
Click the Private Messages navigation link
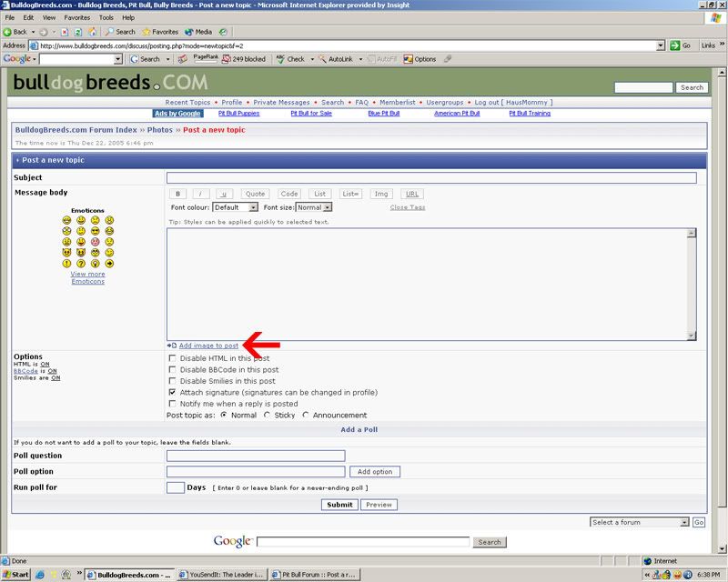click(281, 102)
